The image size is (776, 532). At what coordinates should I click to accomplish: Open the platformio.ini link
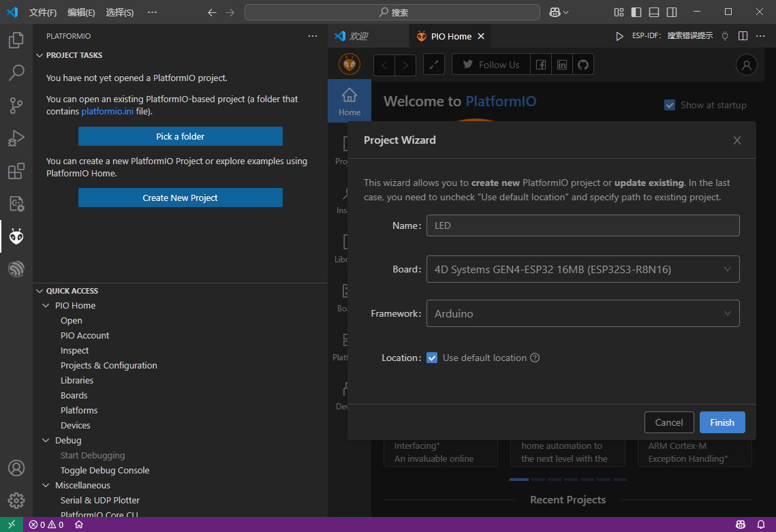tap(108, 111)
